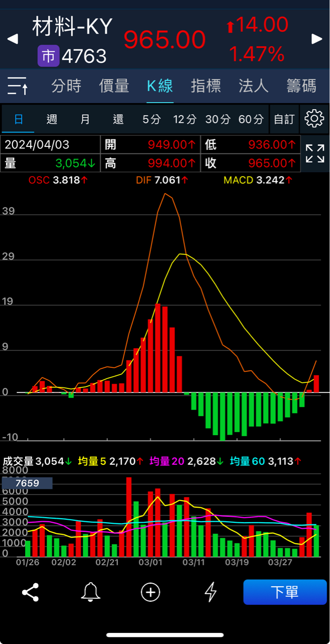330x644 pixels.
Task: Tap the MACD indicator label
Action: (x=239, y=180)
